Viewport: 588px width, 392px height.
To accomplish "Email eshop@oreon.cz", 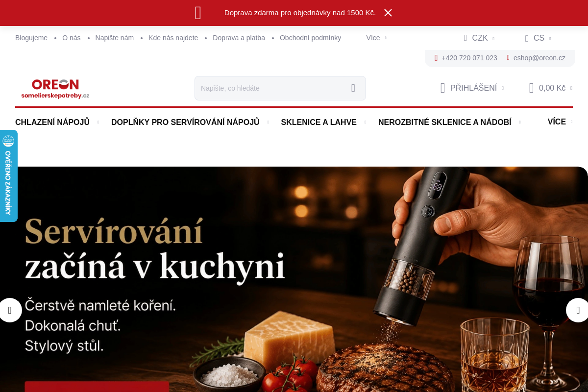I will click(x=539, y=58).
